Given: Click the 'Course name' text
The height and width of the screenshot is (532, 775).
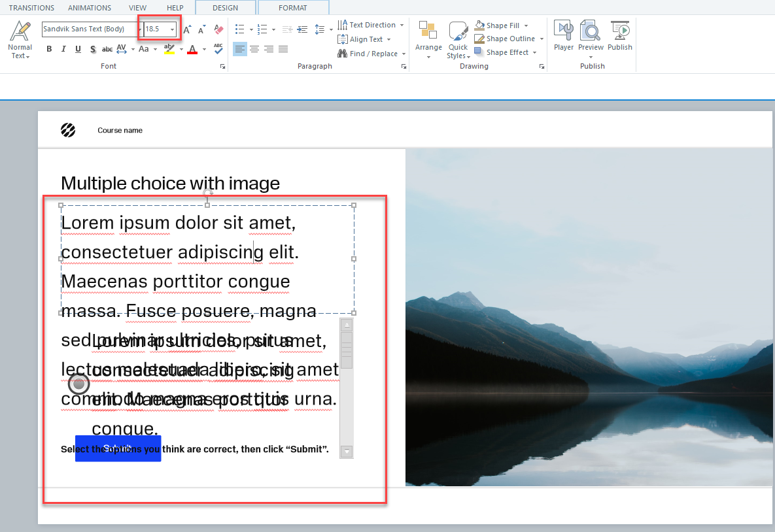Looking at the screenshot, I should tap(120, 131).
